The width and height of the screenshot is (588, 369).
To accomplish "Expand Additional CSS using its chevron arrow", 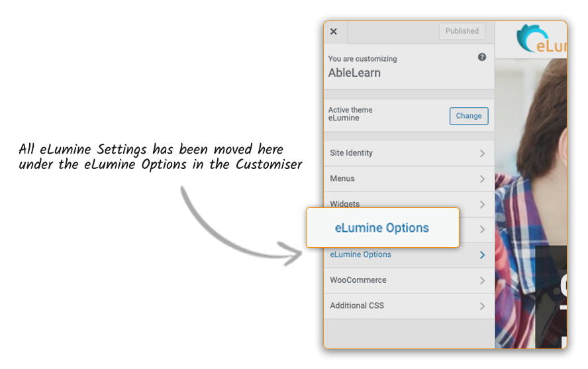I will (482, 306).
